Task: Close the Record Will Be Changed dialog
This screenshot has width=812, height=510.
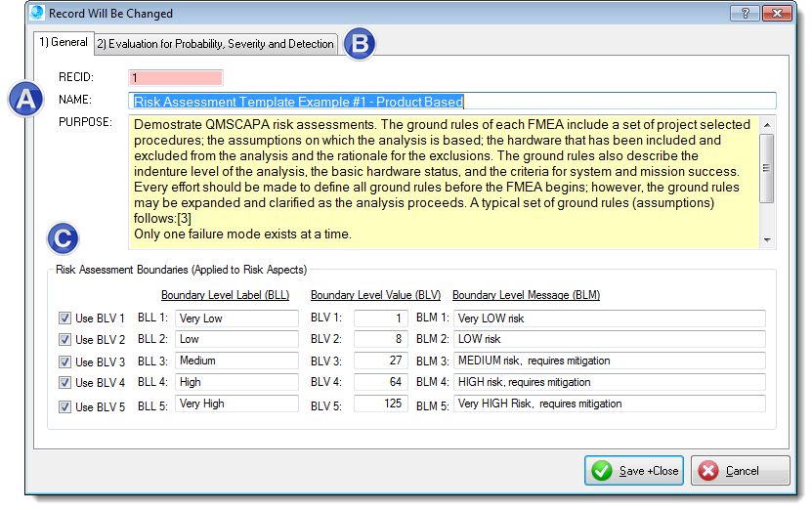Action: [x=778, y=14]
